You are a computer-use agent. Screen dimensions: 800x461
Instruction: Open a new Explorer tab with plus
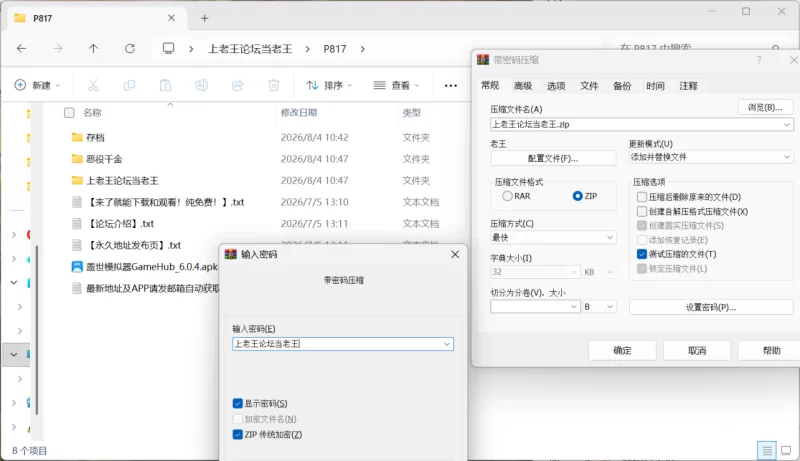(x=205, y=18)
